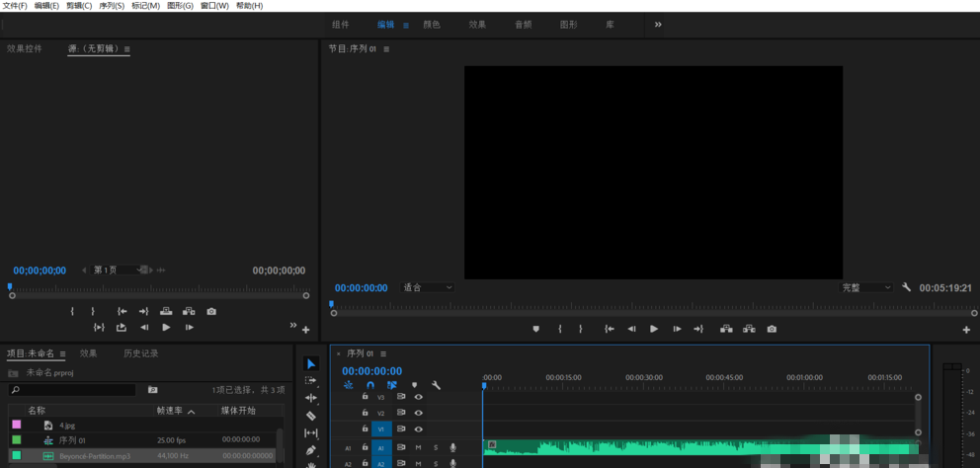
Task: Open the 序列(S) menu
Action: [x=112, y=6]
